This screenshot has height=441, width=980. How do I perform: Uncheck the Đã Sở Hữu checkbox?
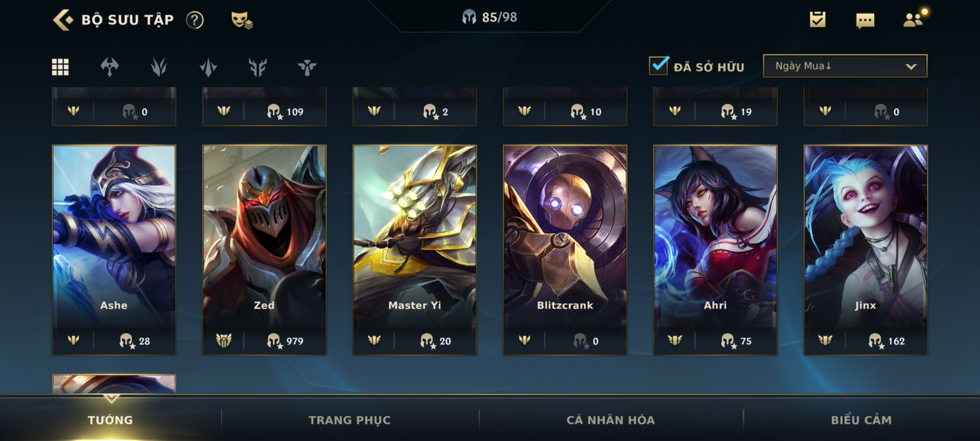click(658, 65)
